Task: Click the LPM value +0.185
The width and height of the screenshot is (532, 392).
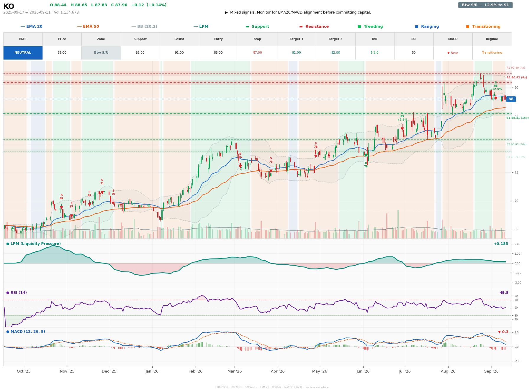Action: click(x=501, y=244)
